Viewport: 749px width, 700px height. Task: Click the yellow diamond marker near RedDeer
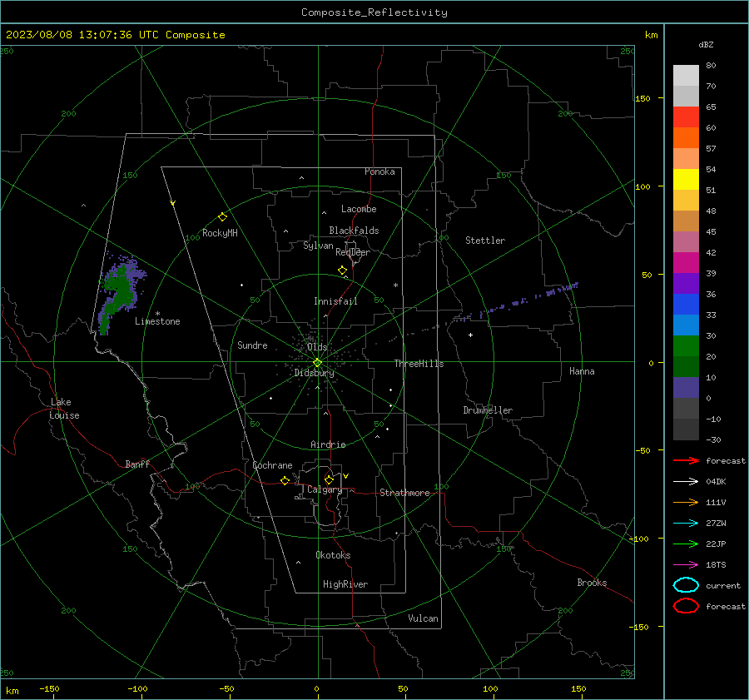(x=342, y=271)
